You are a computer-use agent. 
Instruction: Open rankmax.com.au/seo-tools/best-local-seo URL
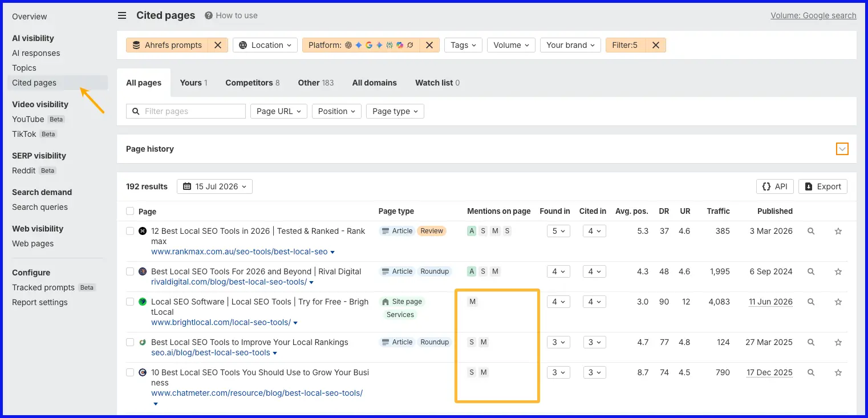point(240,251)
